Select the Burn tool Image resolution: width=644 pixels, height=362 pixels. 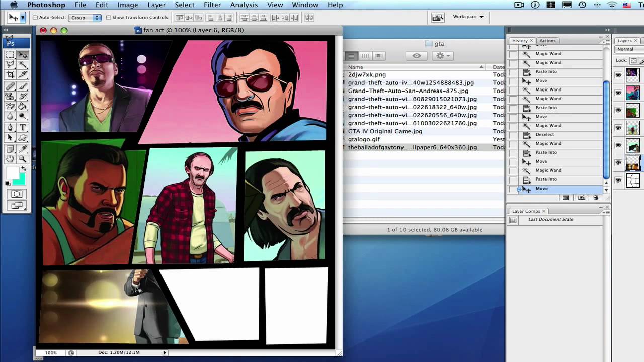click(x=23, y=117)
